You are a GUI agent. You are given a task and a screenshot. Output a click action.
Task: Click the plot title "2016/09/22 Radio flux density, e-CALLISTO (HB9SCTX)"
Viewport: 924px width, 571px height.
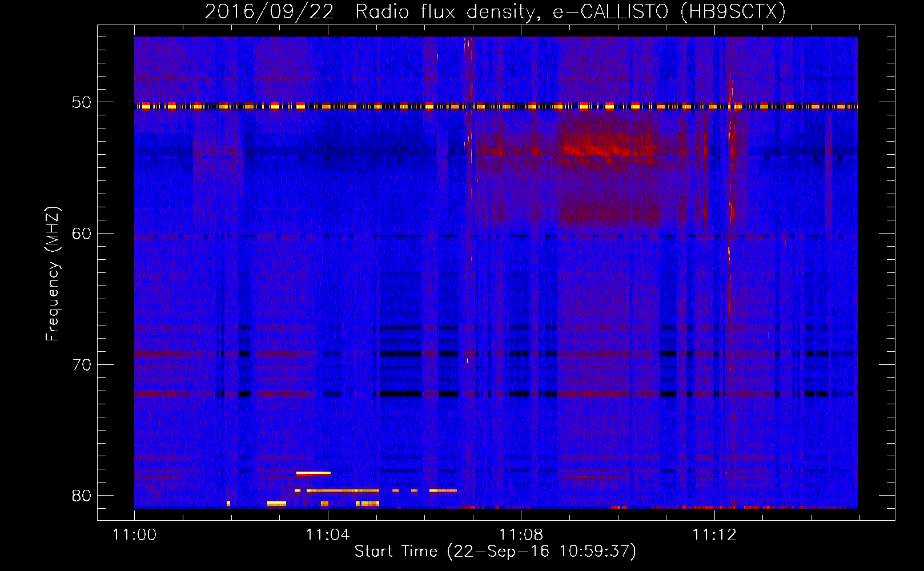[x=495, y=11]
